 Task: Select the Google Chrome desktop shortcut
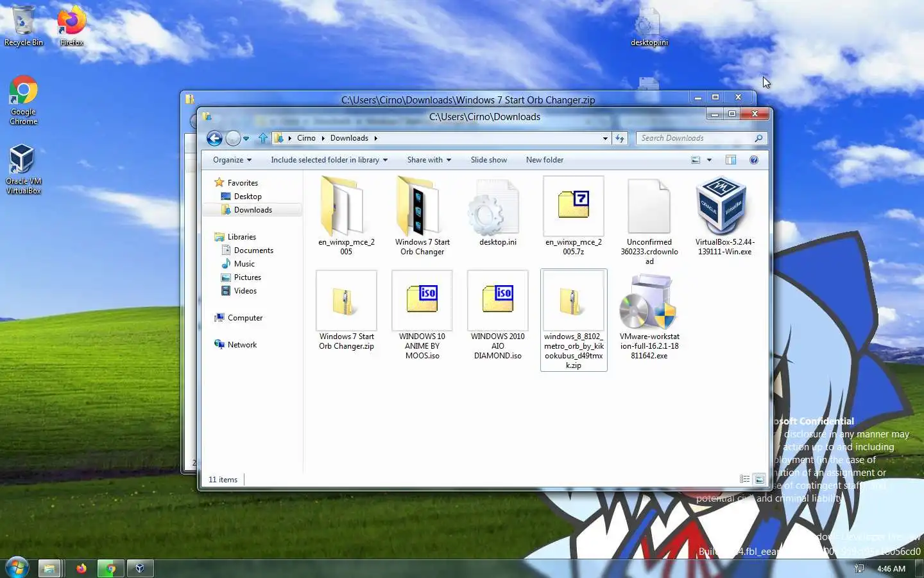pyautogui.click(x=24, y=100)
